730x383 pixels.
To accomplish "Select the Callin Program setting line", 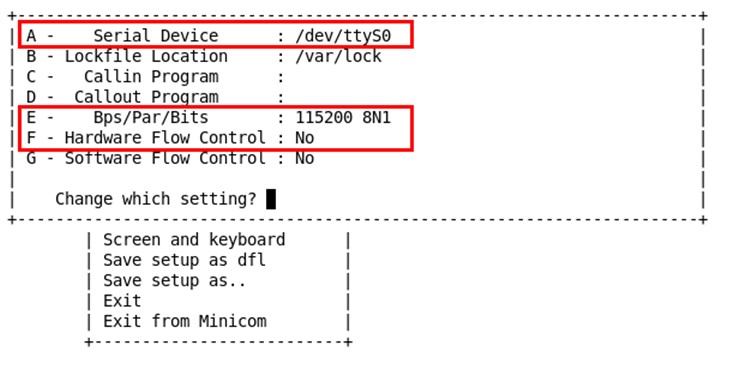I will coord(155,77).
